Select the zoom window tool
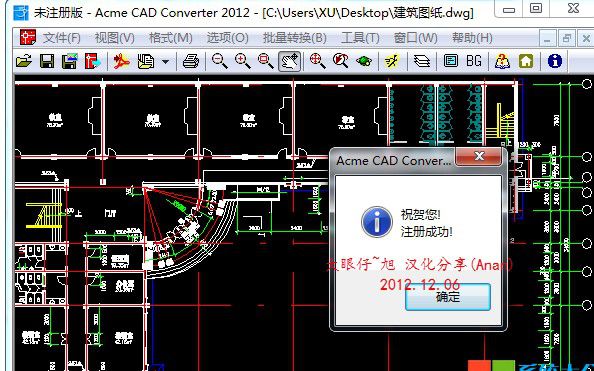This screenshot has height=371, width=594. coord(266,61)
